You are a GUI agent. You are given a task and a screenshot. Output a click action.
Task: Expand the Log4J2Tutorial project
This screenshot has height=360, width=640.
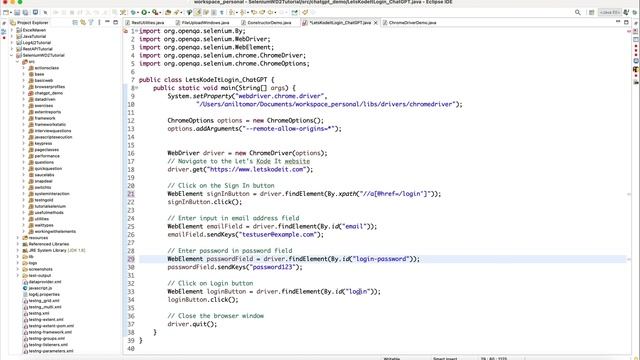tap(12, 42)
